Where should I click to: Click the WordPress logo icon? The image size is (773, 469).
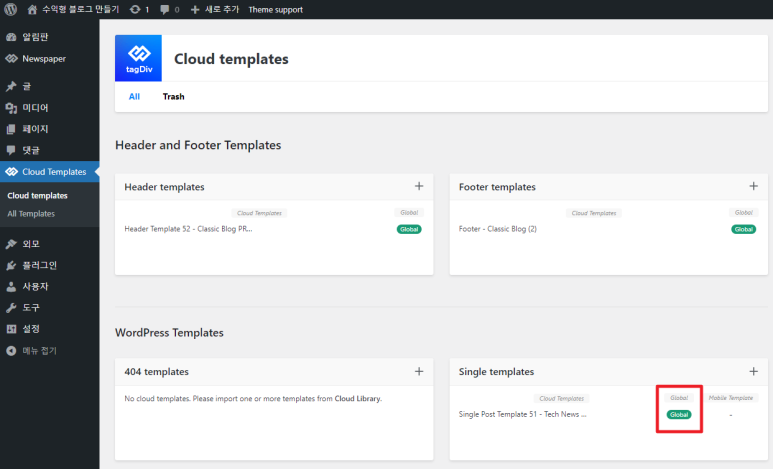point(10,9)
